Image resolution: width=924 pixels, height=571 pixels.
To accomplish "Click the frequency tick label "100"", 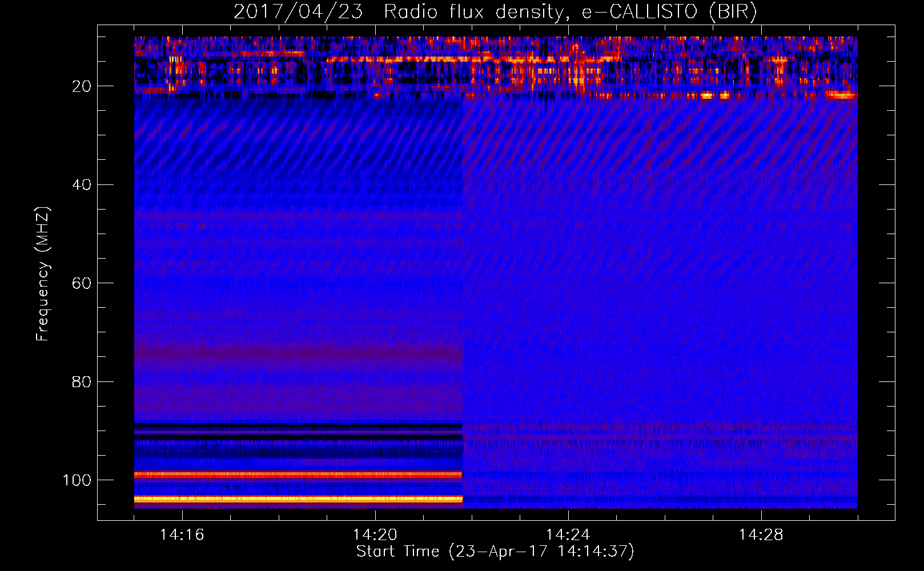I will [77, 480].
